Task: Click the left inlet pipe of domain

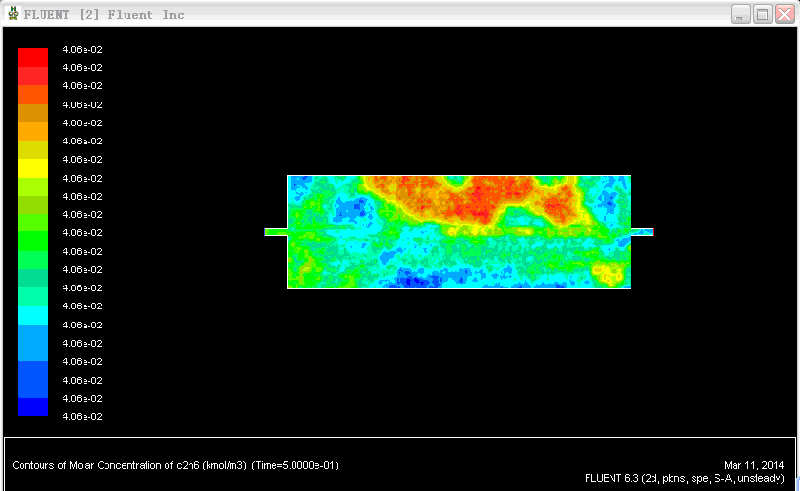Action: [276, 232]
